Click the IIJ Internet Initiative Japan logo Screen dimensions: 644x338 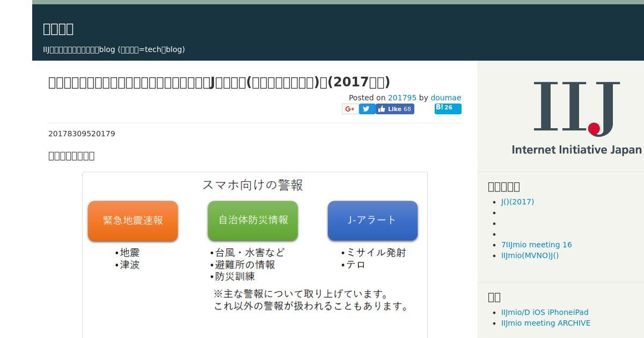point(577,118)
